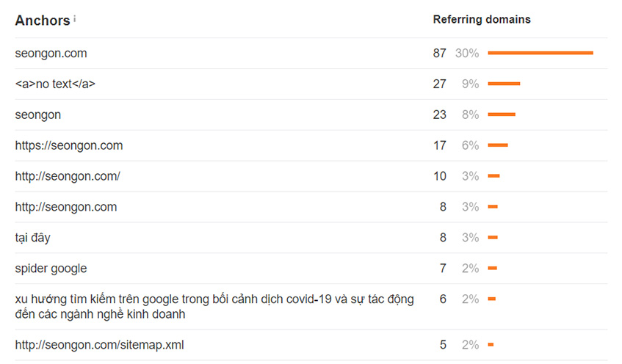Viewport: 622px width, 364px height.
Task: Open the http://seongon.com/sitemap.xml anchor
Action: point(100,345)
